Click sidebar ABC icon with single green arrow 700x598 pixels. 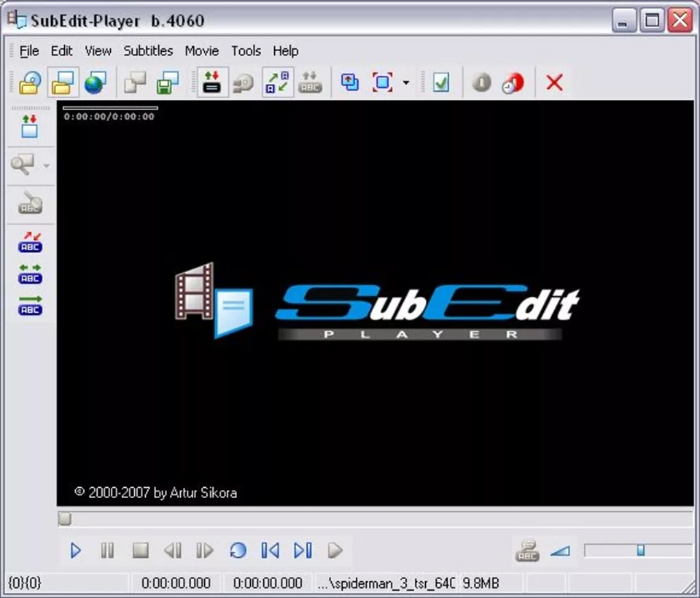click(x=30, y=305)
